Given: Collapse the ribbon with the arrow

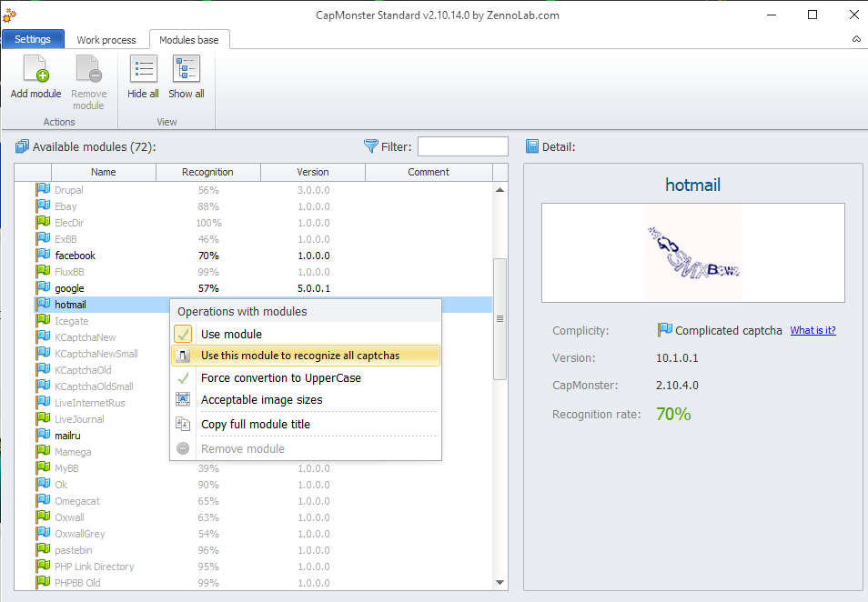Looking at the screenshot, I should point(856,39).
